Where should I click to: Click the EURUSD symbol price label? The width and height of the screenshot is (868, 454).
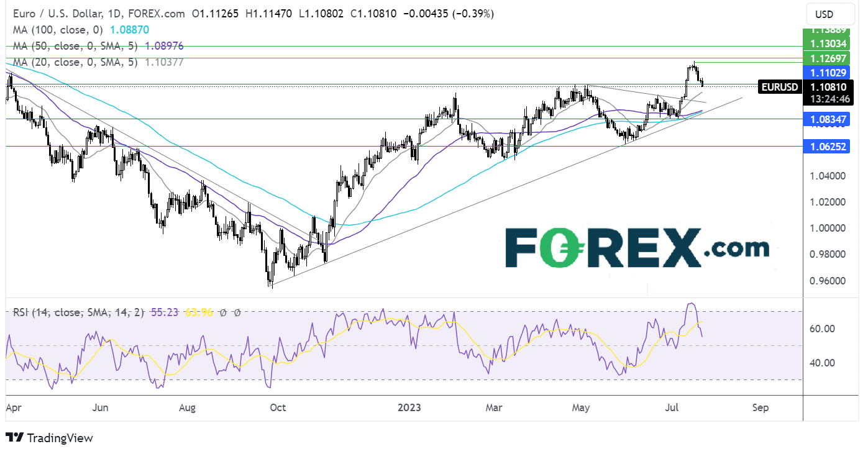pos(779,87)
